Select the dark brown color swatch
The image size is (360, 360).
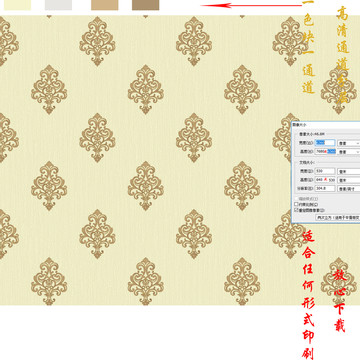pyautogui.click(x=146, y=5)
